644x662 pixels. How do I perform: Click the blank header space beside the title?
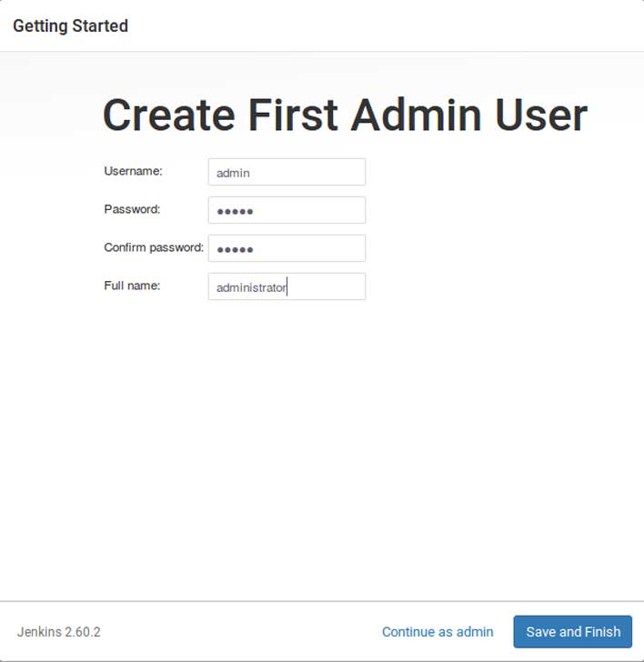(382, 26)
